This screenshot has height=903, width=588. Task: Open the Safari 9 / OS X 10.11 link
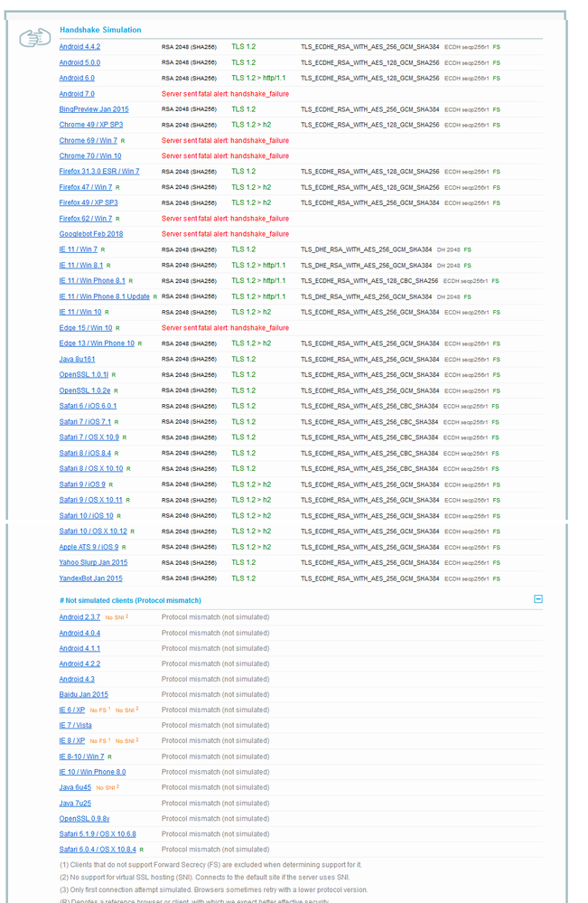point(91,500)
